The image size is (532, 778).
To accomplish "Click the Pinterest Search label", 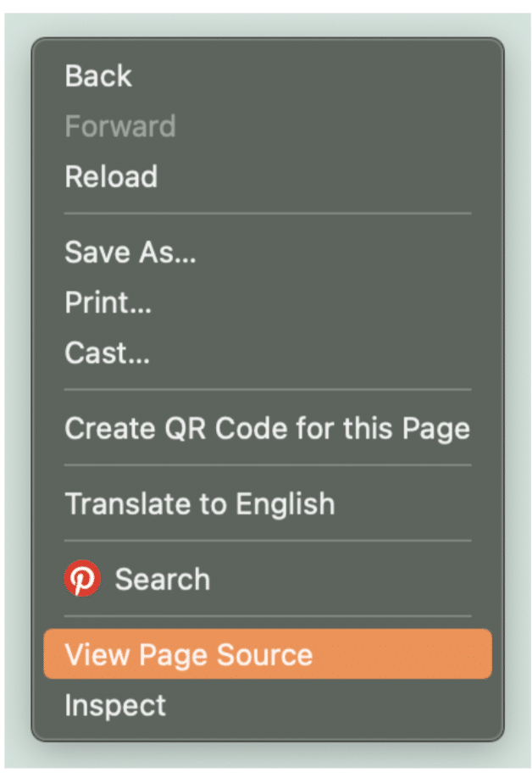I will click(x=163, y=580).
